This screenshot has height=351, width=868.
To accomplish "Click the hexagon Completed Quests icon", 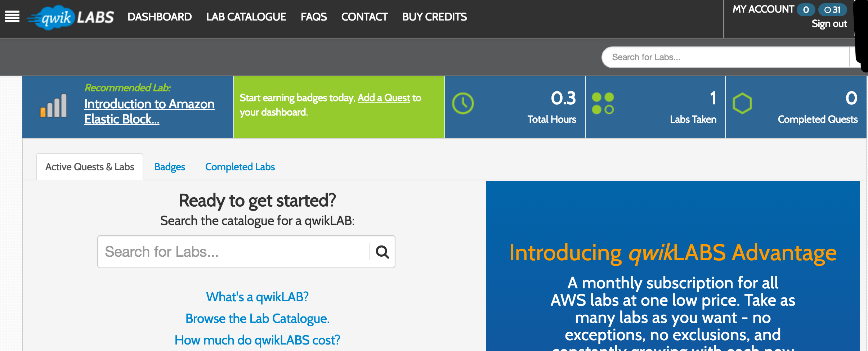I will click(x=742, y=103).
